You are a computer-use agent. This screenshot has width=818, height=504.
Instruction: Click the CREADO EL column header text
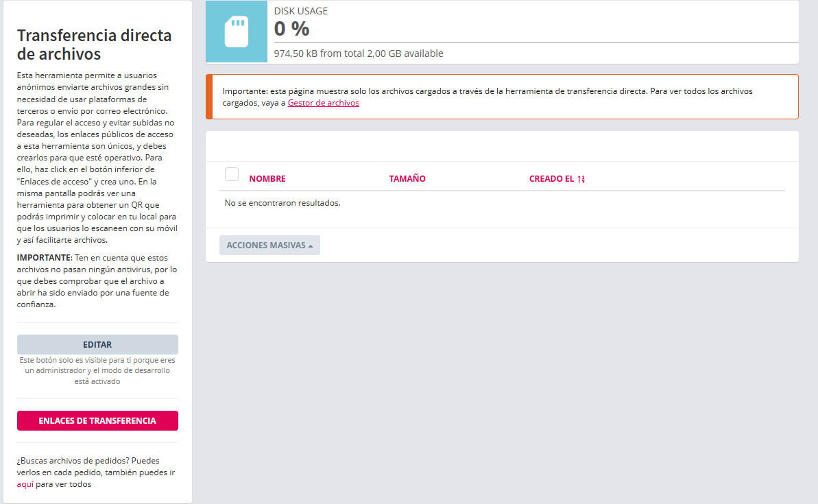pos(551,179)
